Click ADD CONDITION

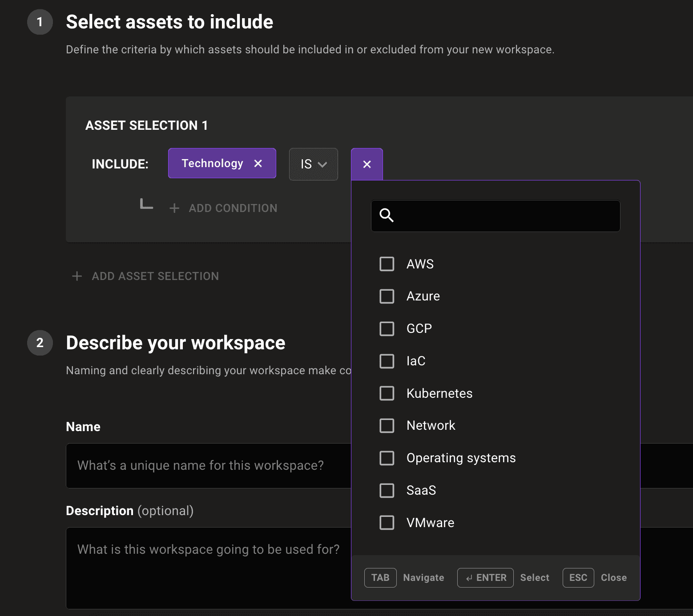tap(233, 208)
